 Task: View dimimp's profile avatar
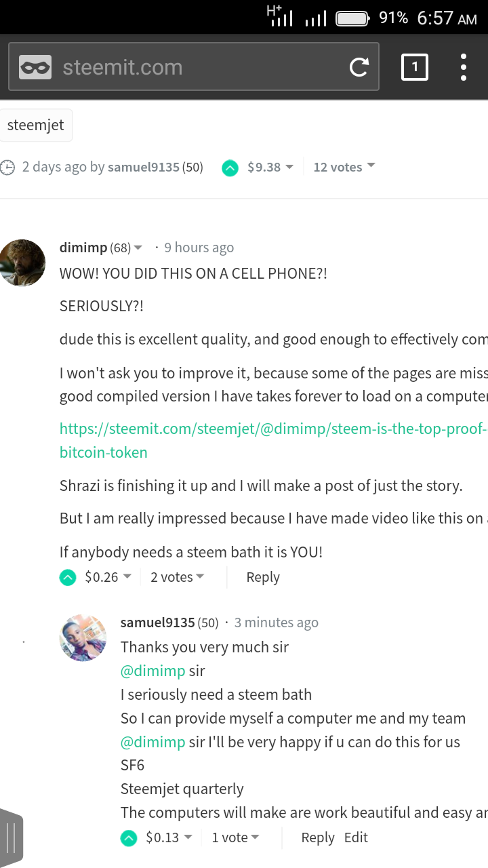click(23, 262)
